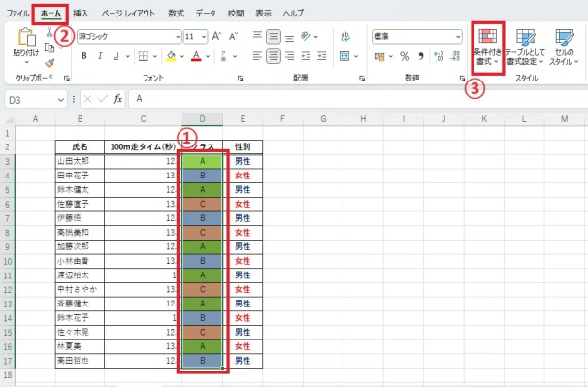The width and height of the screenshot is (588, 387).
Task: Open the font name dropdown 游ゴシック
Action: tap(178, 37)
